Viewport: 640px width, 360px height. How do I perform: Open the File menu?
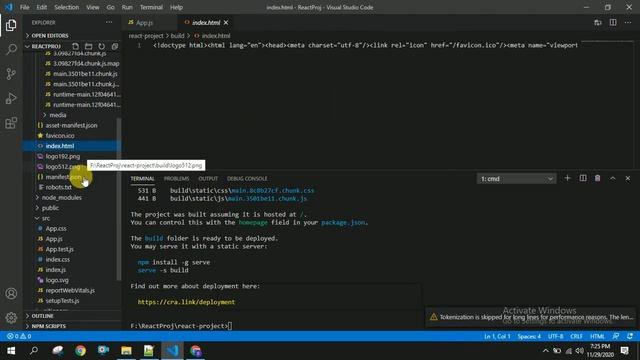tap(24, 7)
